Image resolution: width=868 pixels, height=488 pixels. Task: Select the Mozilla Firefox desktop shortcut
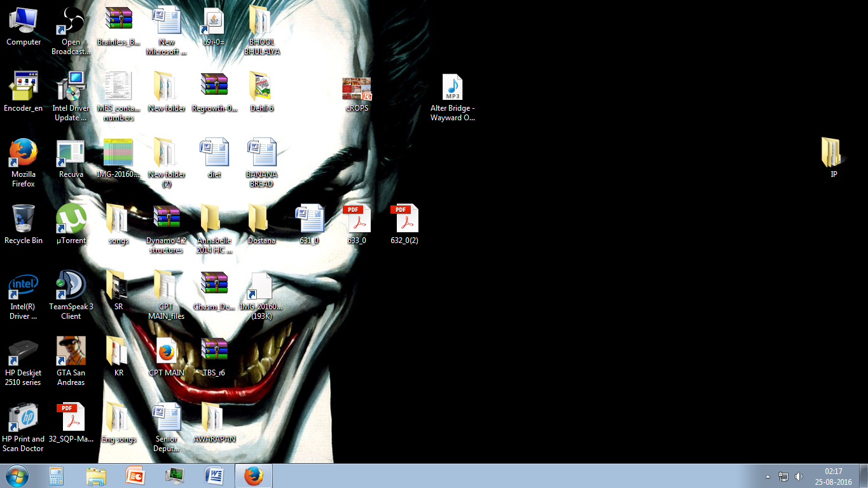(x=24, y=163)
